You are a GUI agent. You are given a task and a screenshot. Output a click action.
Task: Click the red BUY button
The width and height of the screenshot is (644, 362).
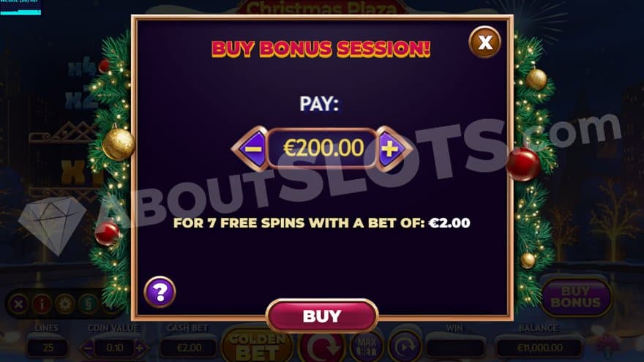[322, 316]
